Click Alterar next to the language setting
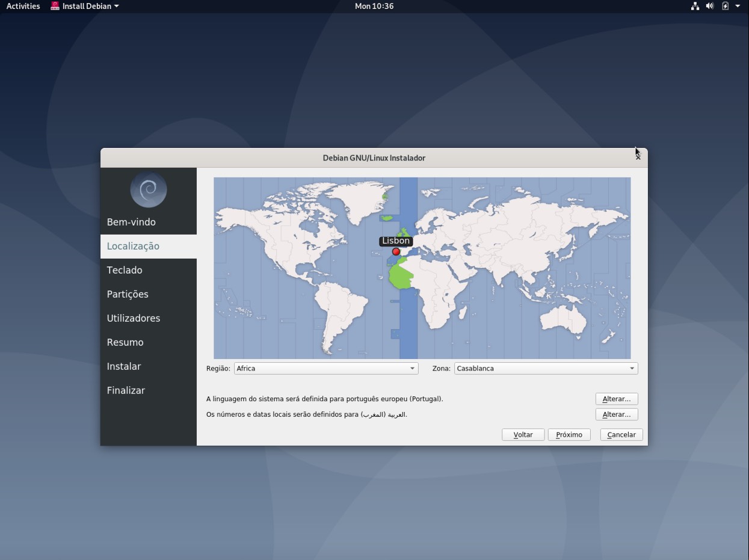Image resolution: width=749 pixels, height=560 pixels. pyautogui.click(x=616, y=398)
